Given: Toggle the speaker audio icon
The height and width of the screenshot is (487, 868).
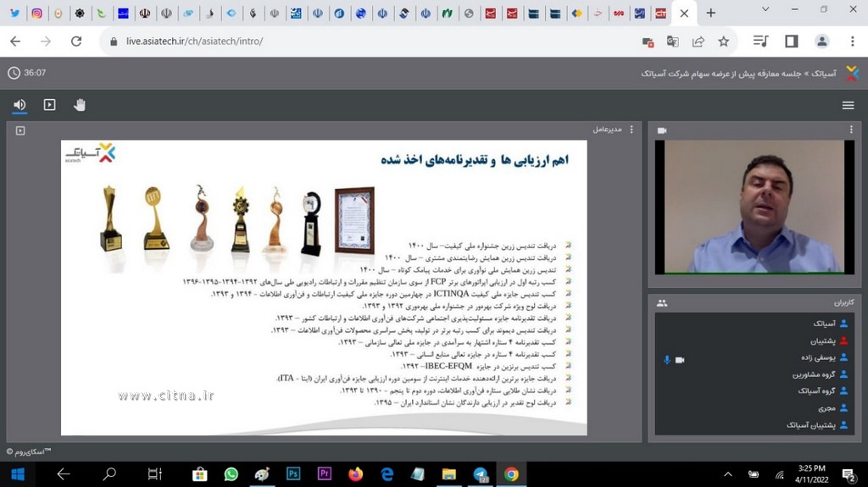Looking at the screenshot, I should (19, 105).
